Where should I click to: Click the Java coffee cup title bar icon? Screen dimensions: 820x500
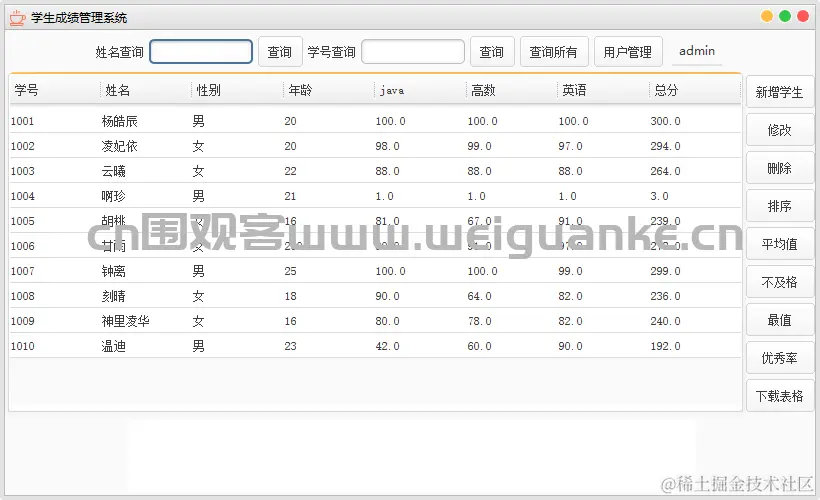(x=17, y=18)
